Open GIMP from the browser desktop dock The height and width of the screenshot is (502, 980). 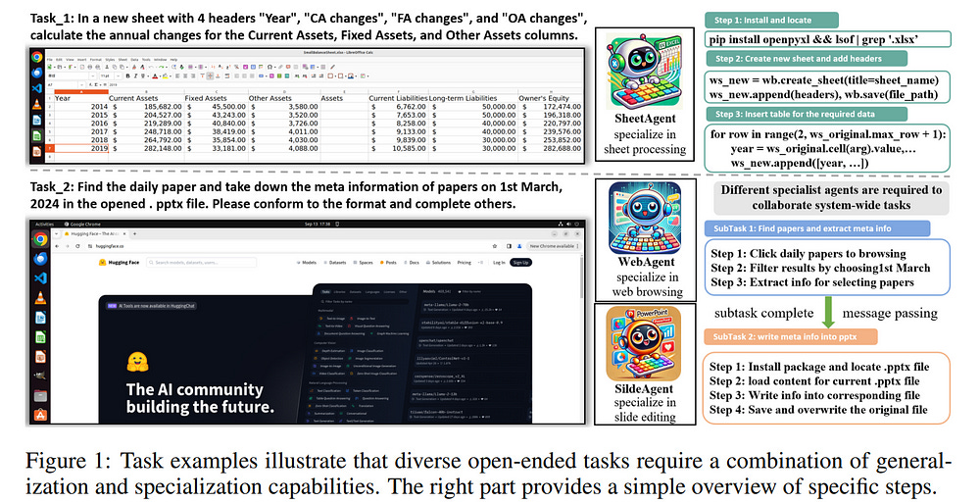[x=40, y=376]
